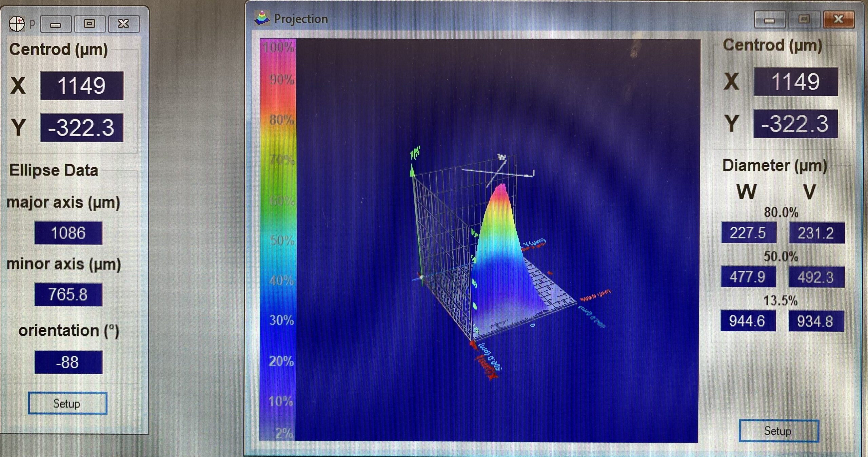Open Setup in the Projection window

pos(778,431)
